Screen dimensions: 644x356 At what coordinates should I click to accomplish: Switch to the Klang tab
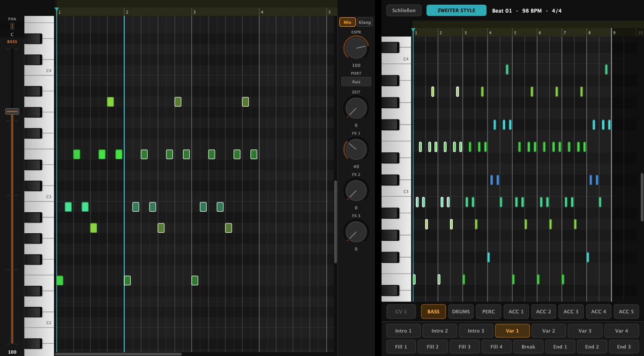click(x=365, y=22)
